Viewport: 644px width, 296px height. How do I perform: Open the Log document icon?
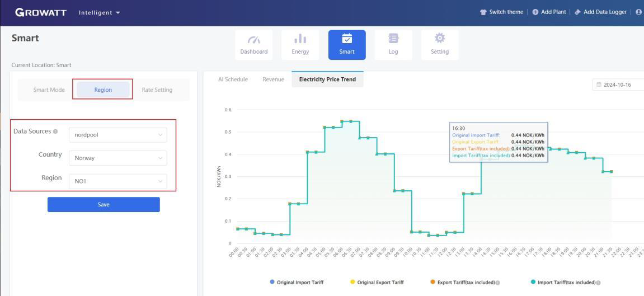[x=393, y=39]
